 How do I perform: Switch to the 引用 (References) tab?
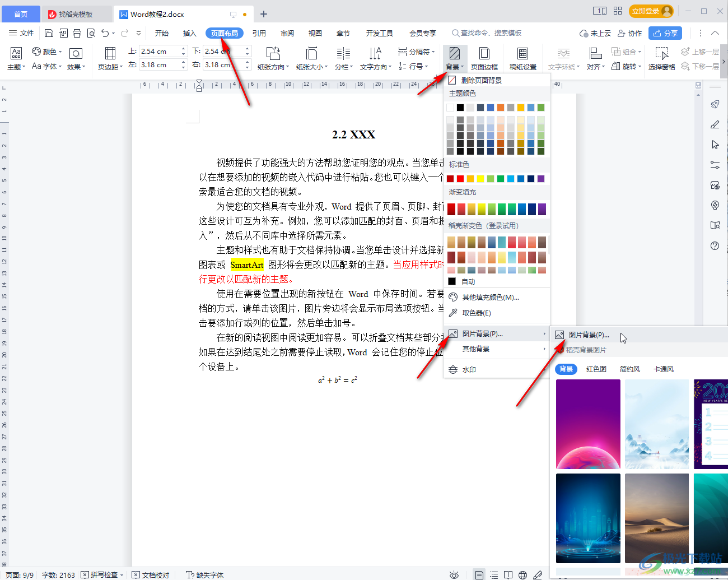pos(259,33)
